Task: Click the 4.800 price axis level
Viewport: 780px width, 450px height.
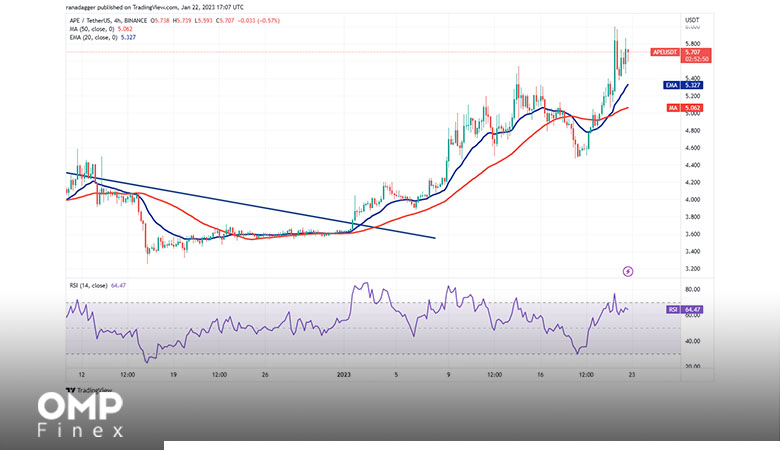Action: pos(692,131)
